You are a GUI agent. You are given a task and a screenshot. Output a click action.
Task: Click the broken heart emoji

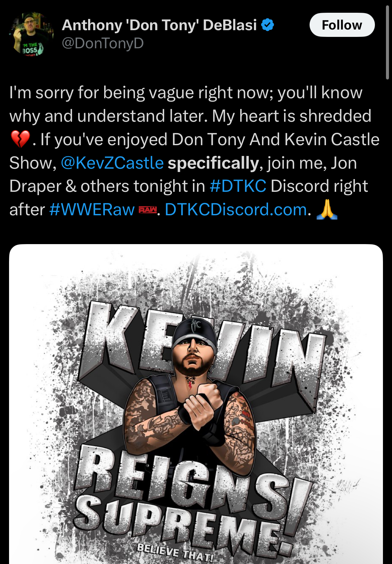coord(20,139)
